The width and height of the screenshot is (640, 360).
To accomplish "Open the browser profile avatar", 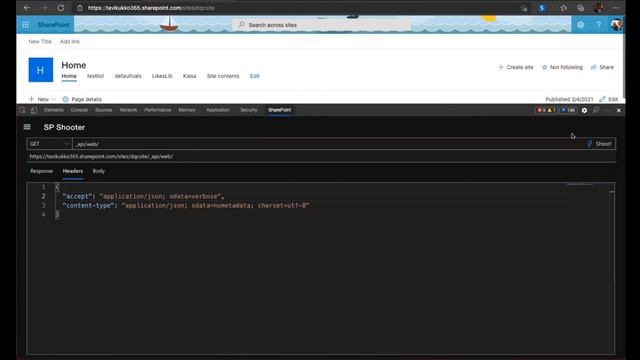I will pyautogui.click(x=598, y=8).
